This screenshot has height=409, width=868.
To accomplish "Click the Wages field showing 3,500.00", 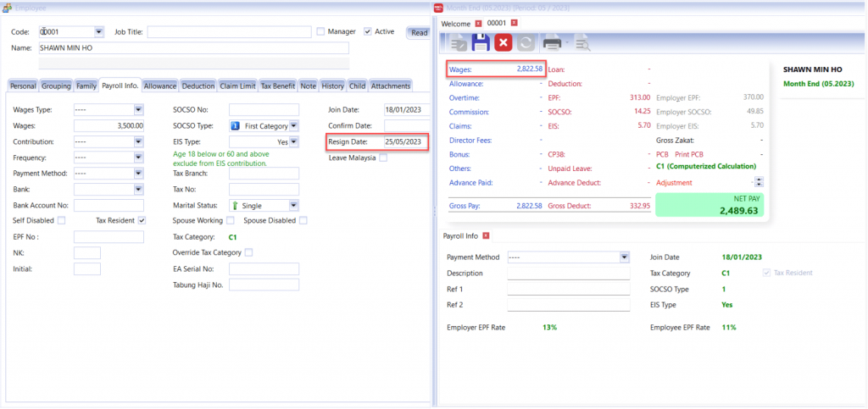I will point(109,125).
